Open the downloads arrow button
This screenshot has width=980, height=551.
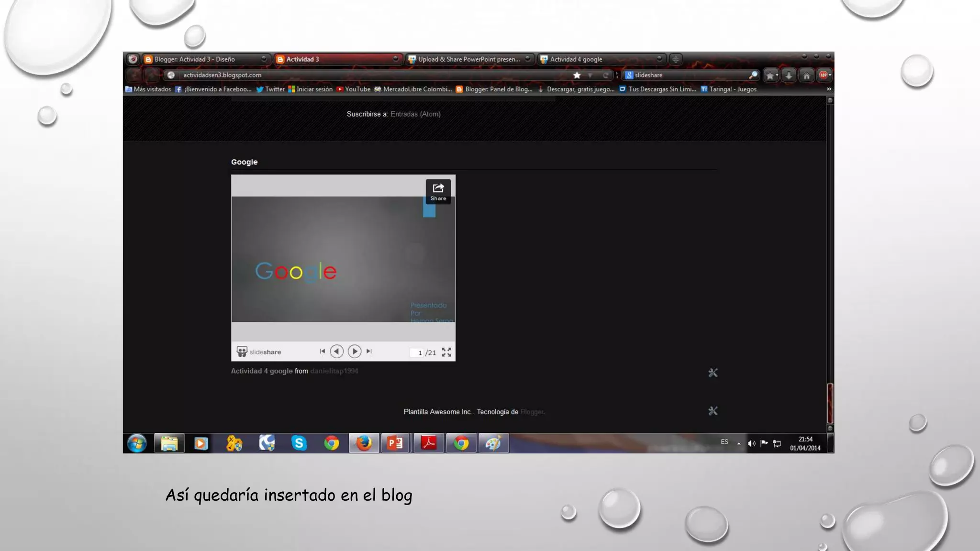point(789,75)
